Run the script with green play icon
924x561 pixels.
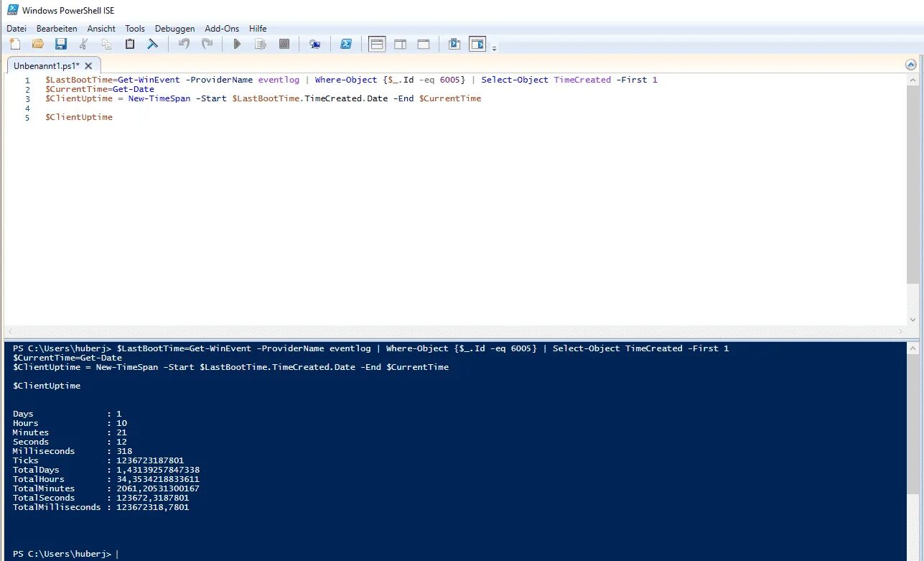click(x=237, y=45)
